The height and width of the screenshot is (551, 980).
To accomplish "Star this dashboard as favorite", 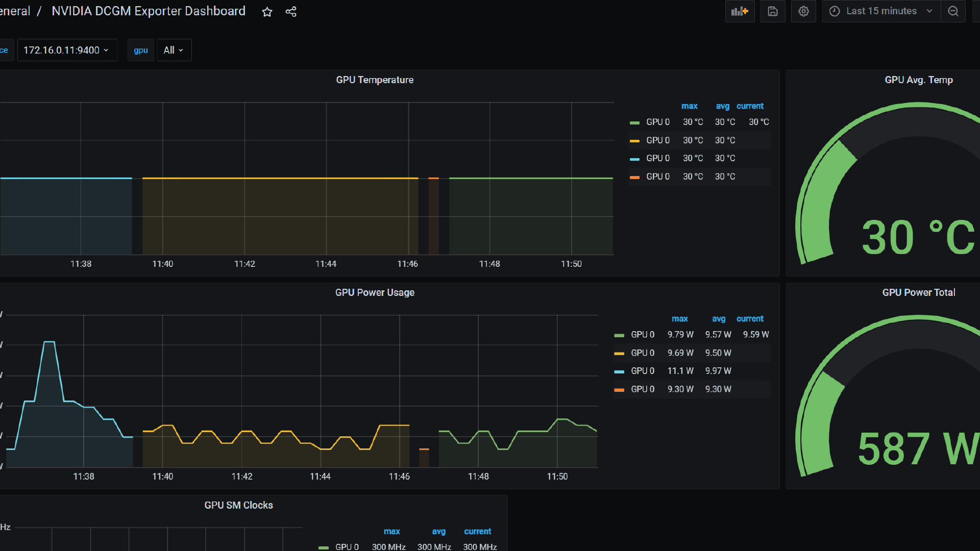I will (267, 12).
